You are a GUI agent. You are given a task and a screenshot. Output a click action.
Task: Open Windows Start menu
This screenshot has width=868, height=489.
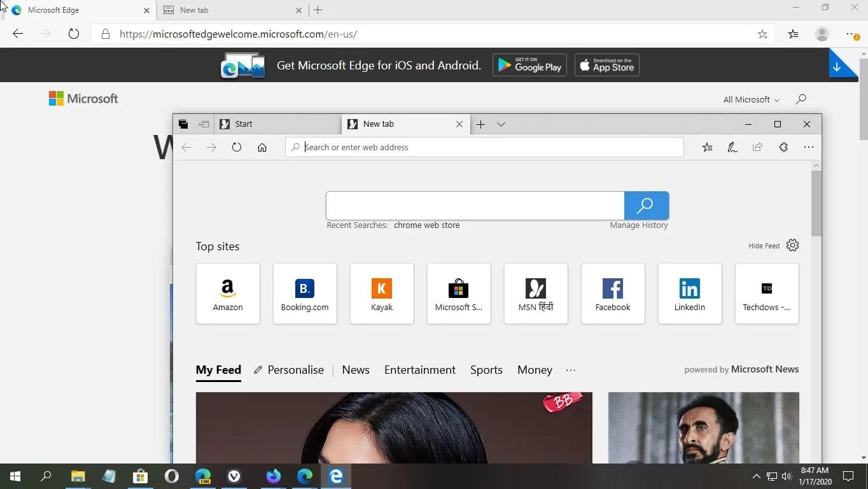click(x=15, y=476)
